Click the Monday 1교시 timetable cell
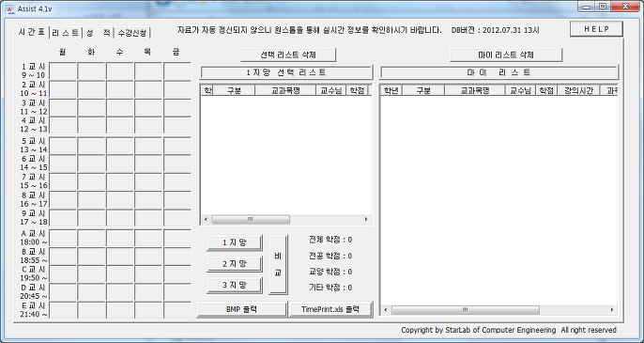This screenshot has height=343, width=644. pos(63,71)
